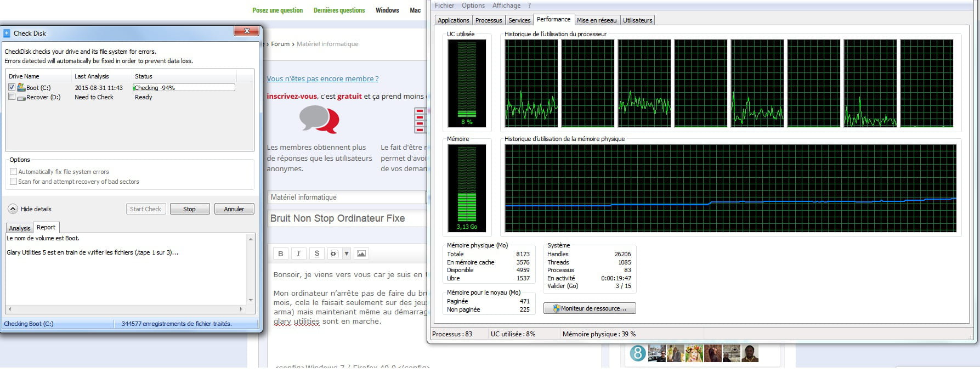The image size is (980, 372).
Task: Switch to the Processus tab
Action: point(488,20)
